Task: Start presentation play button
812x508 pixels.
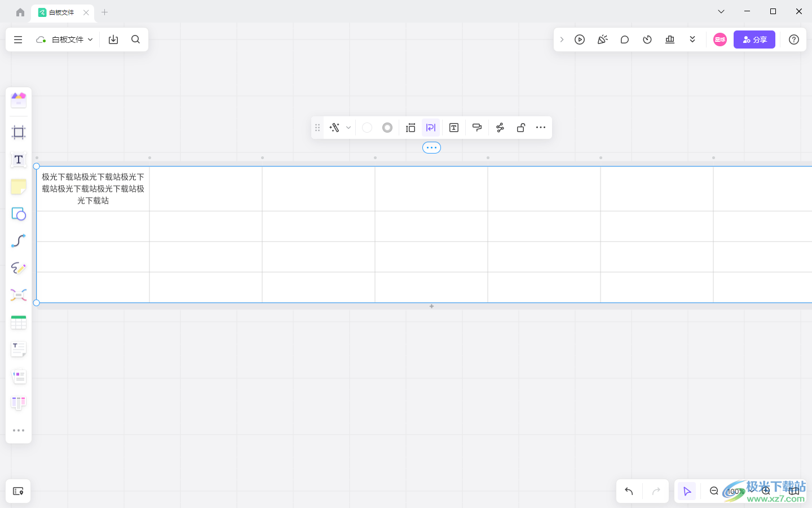Action: point(580,40)
